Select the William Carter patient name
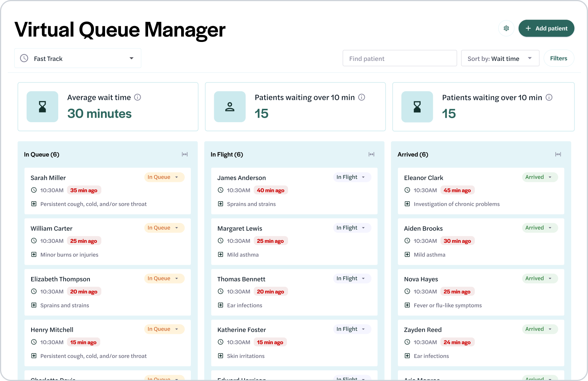 [52, 228]
